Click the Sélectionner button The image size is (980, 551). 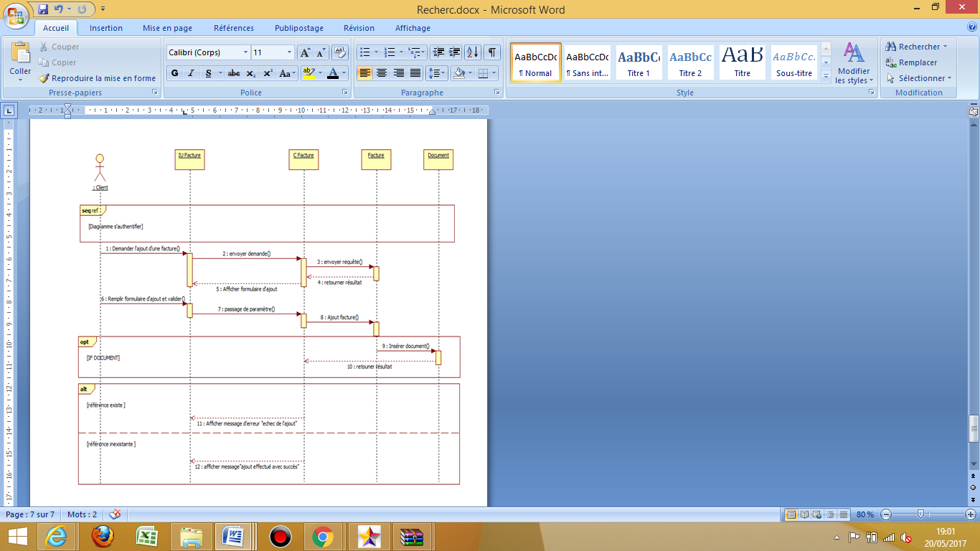pos(918,78)
